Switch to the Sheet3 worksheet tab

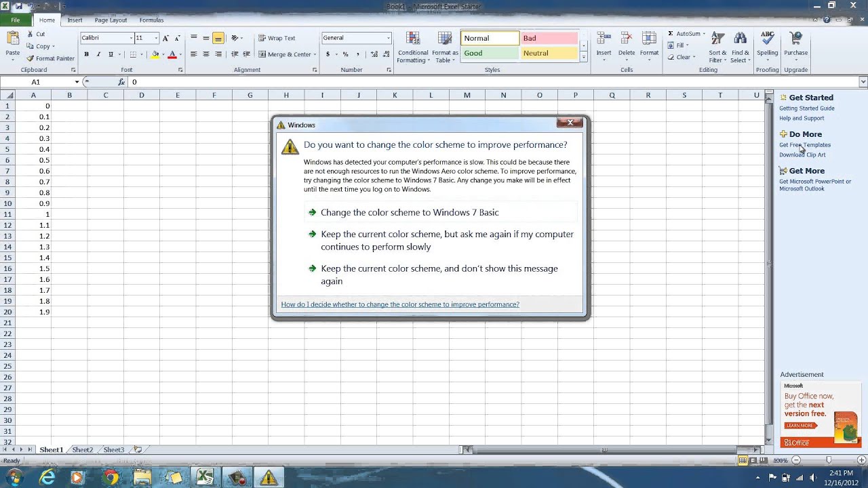[113, 449]
